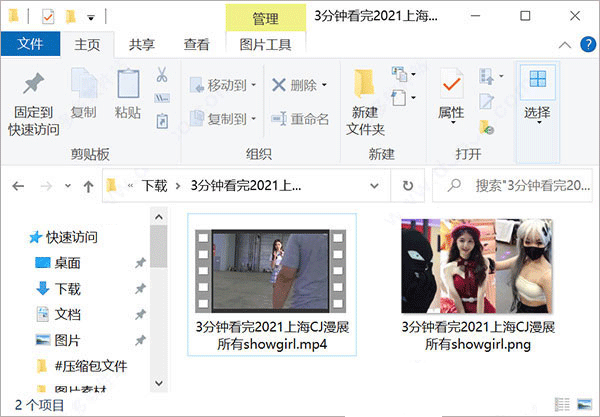Click the Delete (删除) button
600x417 pixels.
coord(295,85)
